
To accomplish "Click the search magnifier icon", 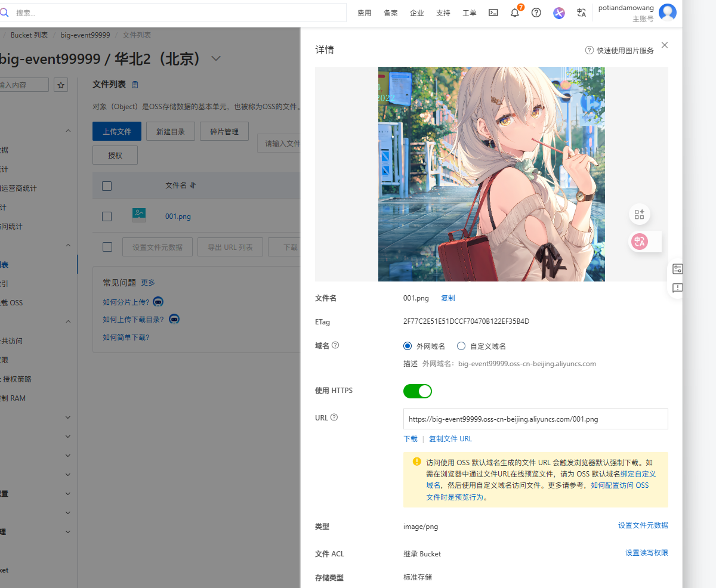I will click(4, 12).
